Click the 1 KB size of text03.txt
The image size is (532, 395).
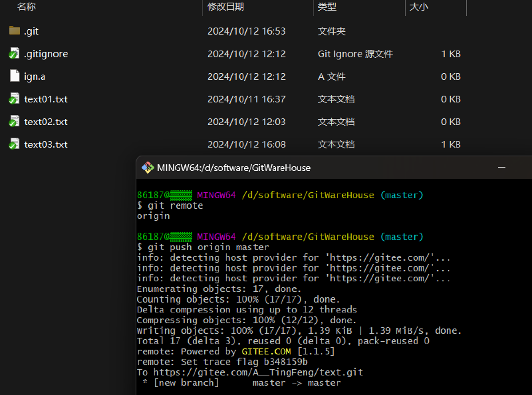451,144
